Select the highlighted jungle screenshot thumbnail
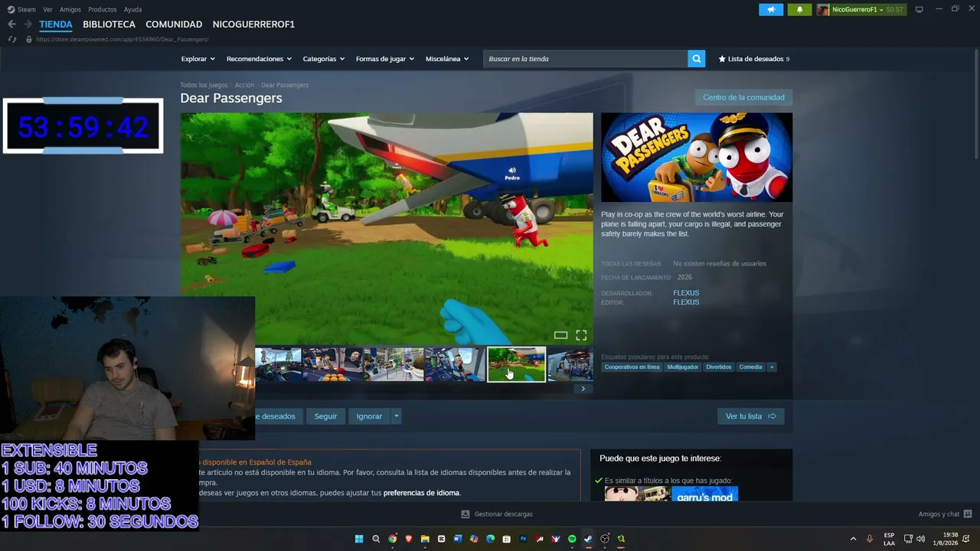This screenshot has width=980, height=551. [516, 364]
